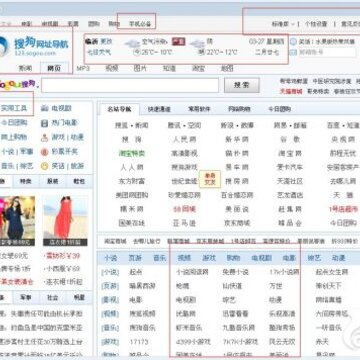
Task: Open the 名站导航 tab
Action: pos(119,109)
